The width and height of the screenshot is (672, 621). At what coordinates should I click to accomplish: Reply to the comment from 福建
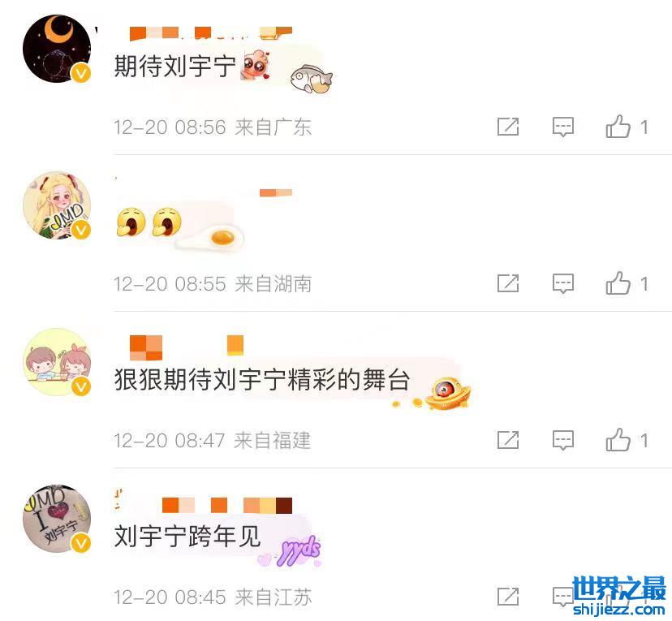(562, 440)
